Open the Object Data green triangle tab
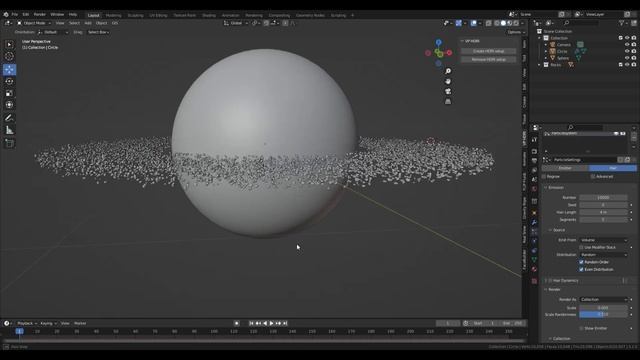The height and width of the screenshot is (360, 640). [534, 260]
